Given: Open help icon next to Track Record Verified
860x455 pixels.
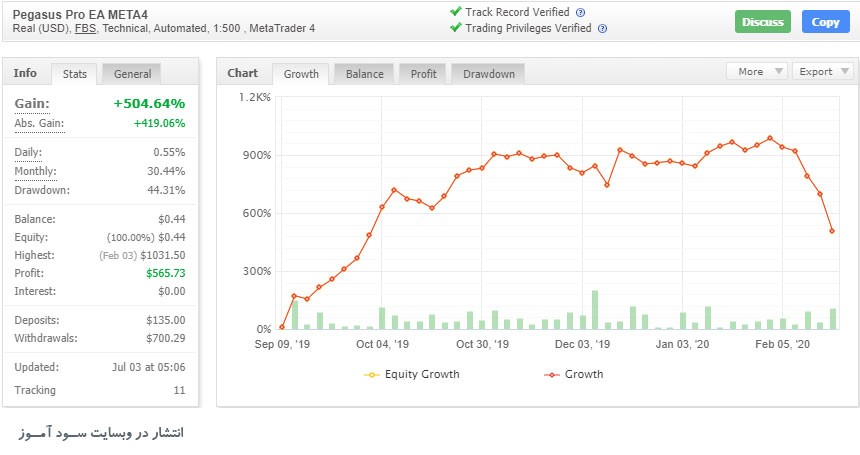Looking at the screenshot, I should click(x=580, y=13).
